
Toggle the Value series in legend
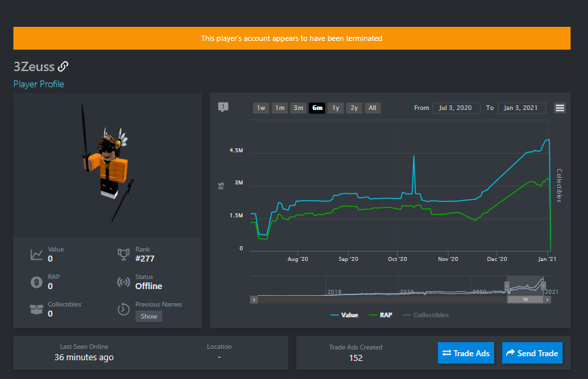(344, 315)
